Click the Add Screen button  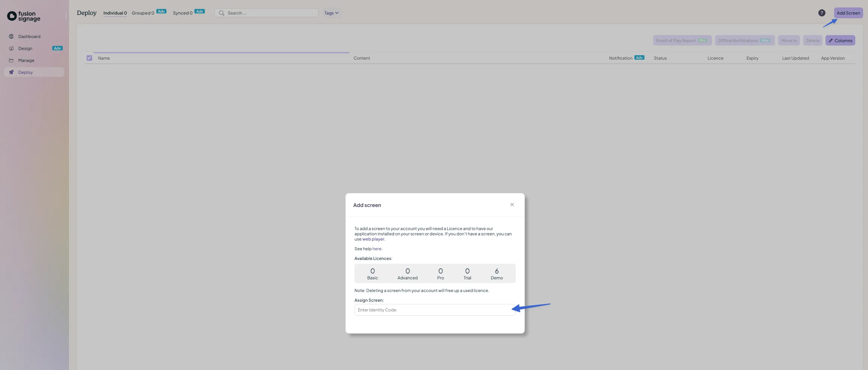(x=848, y=13)
